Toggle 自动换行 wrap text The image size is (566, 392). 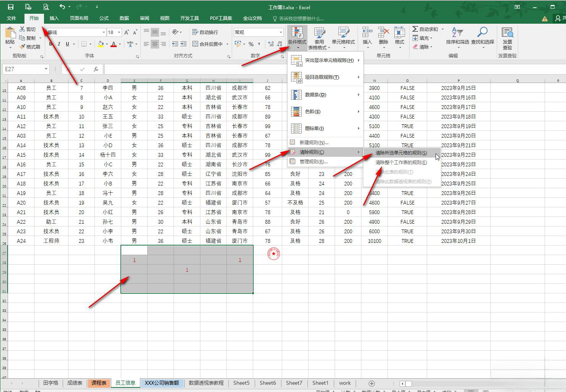tap(205, 32)
